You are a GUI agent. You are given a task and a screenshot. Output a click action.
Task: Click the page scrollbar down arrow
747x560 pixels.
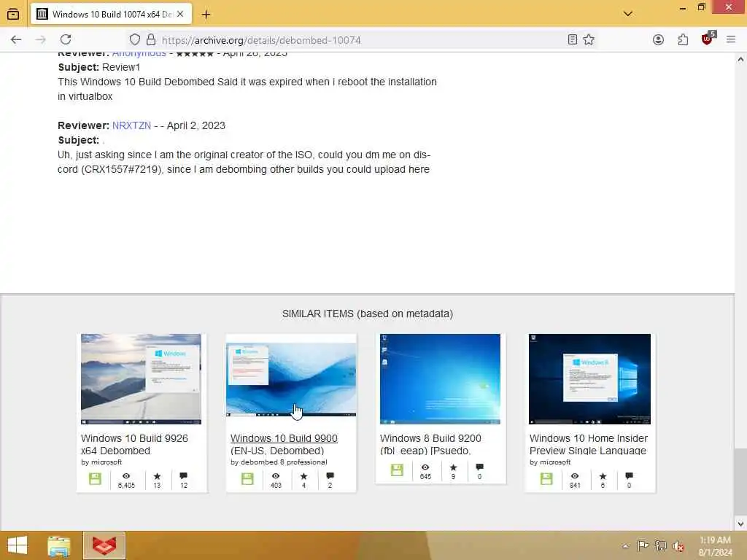[x=740, y=524]
